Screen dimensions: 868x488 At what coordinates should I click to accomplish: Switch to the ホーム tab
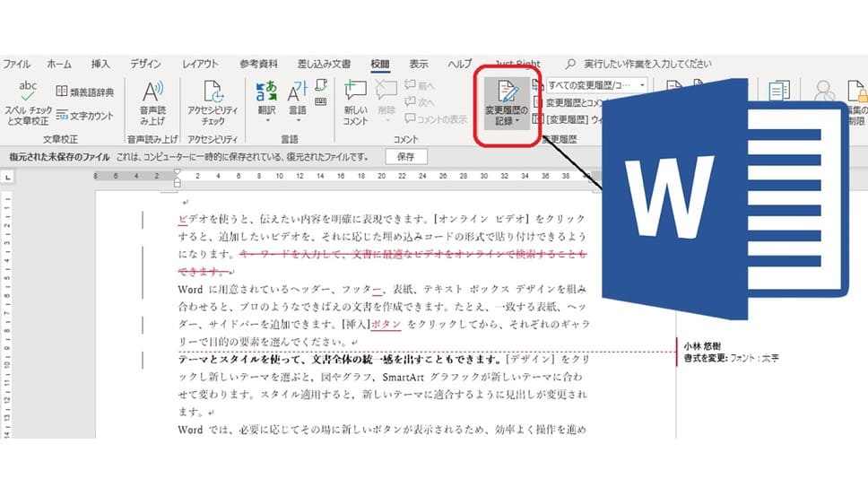59,64
